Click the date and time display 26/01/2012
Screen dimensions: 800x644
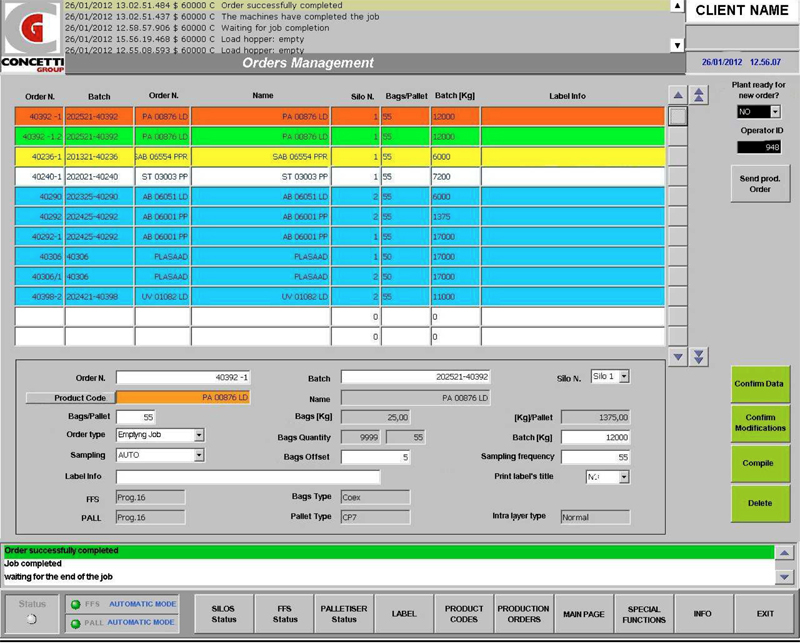[741, 62]
